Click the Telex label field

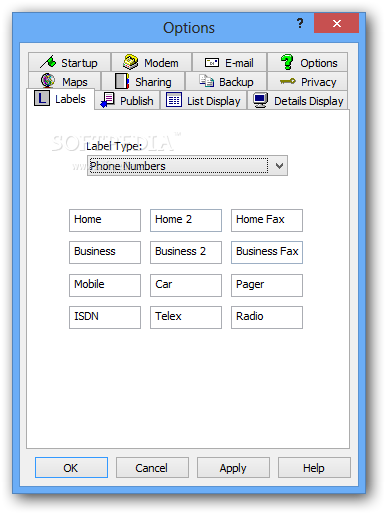coord(186,317)
